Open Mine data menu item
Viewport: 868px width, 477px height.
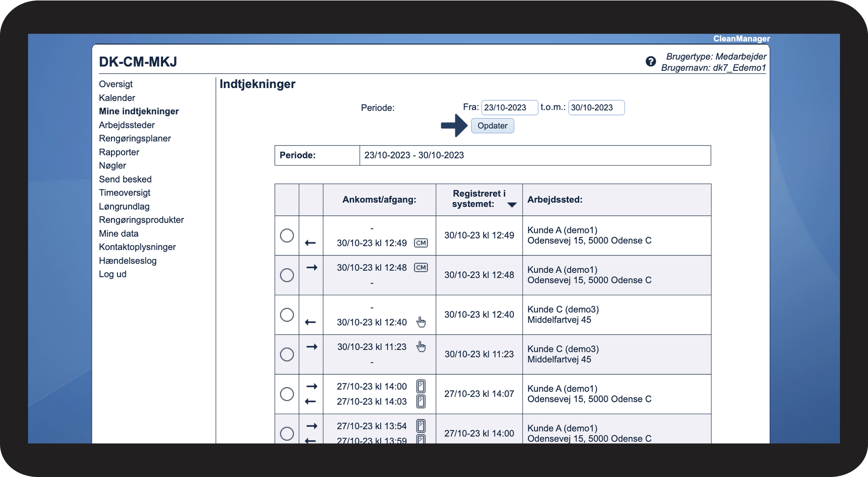[119, 233]
